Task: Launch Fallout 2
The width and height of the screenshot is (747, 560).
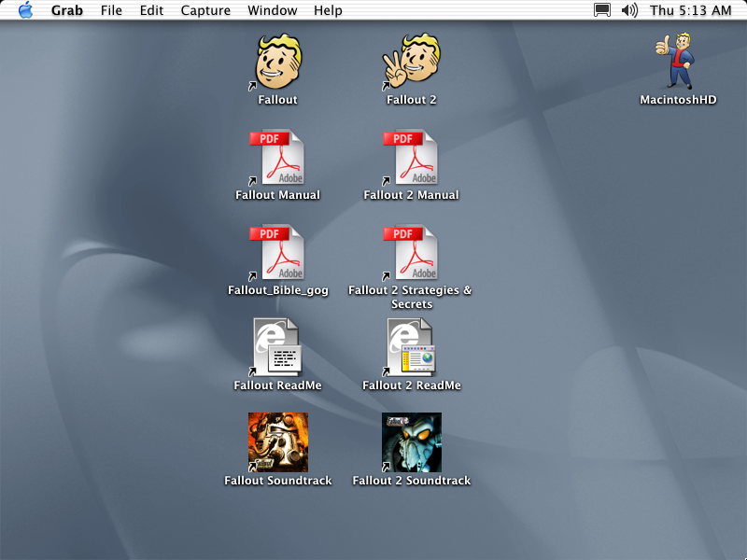Action: (411, 62)
